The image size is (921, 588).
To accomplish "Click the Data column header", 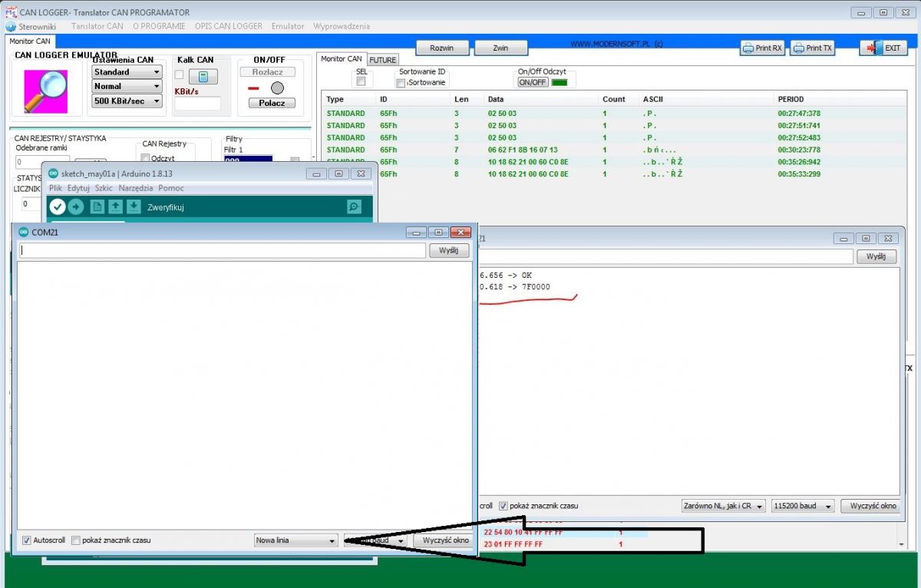I will coord(497,99).
